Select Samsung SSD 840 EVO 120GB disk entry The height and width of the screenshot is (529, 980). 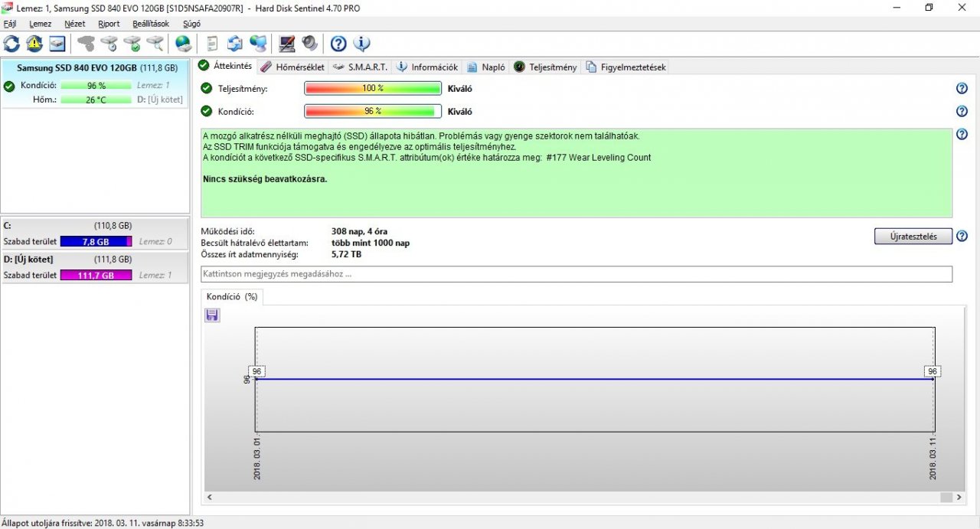(95, 83)
